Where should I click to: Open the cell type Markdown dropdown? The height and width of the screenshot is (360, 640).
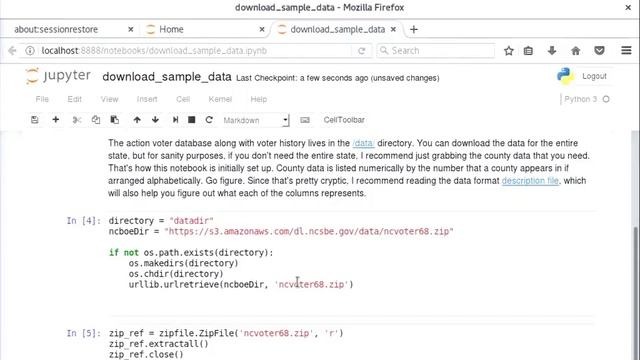pos(256,120)
